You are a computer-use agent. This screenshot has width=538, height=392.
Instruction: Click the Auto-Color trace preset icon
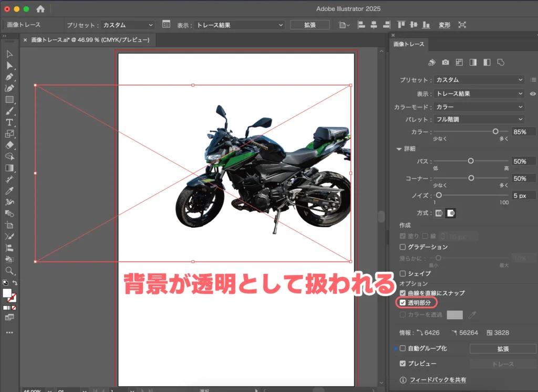[432, 62]
